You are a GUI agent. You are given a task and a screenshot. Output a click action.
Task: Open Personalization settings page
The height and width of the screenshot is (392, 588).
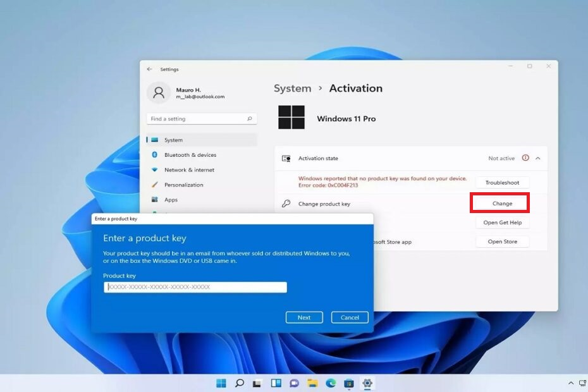click(183, 185)
